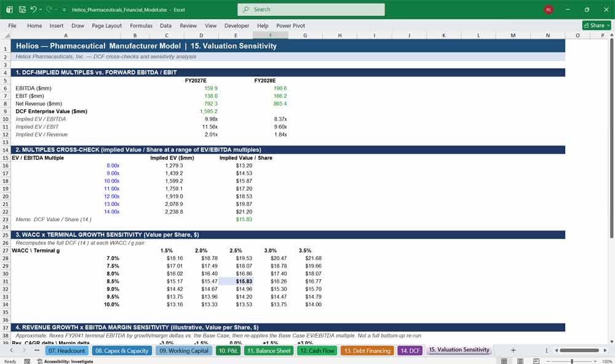Image resolution: width=615 pixels, height=364 pixels.
Task: Click zoom out minus button
Action: 548,362
